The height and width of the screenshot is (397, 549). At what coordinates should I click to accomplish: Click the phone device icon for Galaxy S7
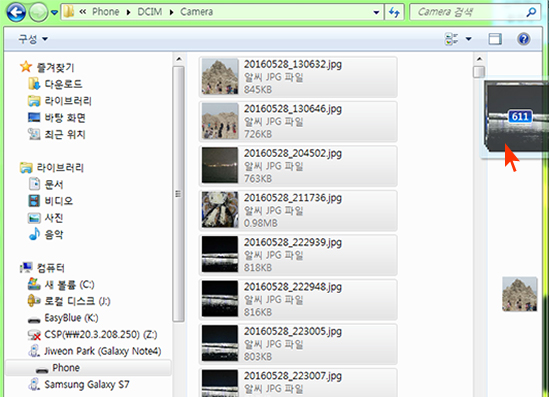click(34, 384)
